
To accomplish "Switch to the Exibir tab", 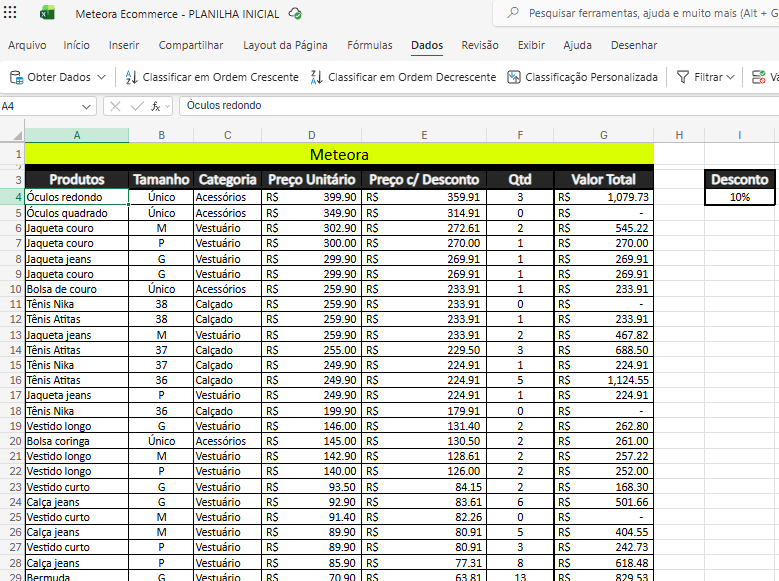I will [531, 45].
